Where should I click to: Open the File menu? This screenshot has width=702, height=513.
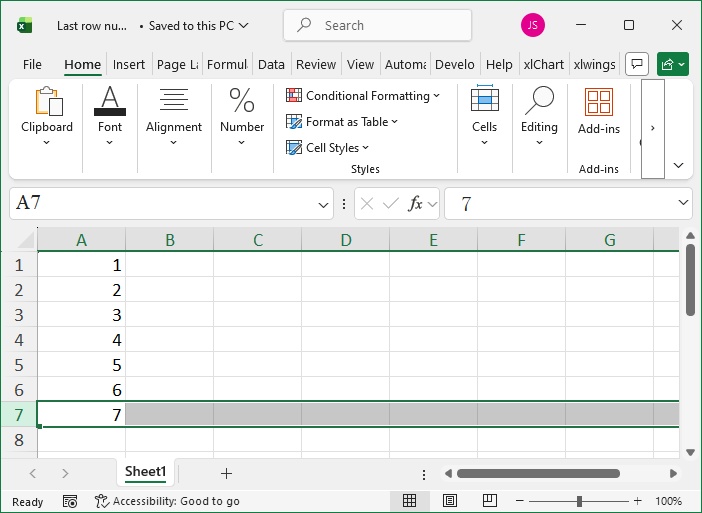32,64
